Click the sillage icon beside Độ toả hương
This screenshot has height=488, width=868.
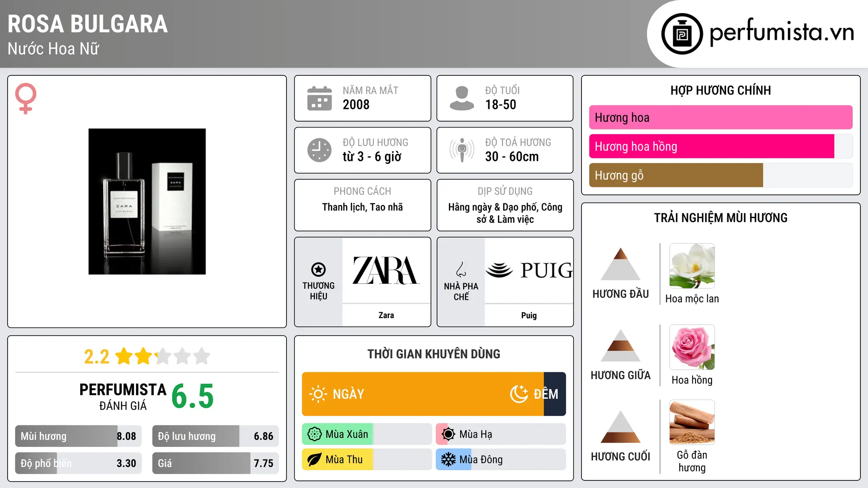coord(462,150)
